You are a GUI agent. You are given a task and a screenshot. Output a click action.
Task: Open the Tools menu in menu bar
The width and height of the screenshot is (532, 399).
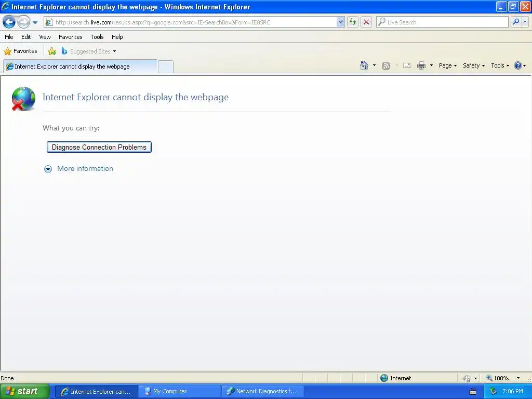pyautogui.click(x=97, y=37)
